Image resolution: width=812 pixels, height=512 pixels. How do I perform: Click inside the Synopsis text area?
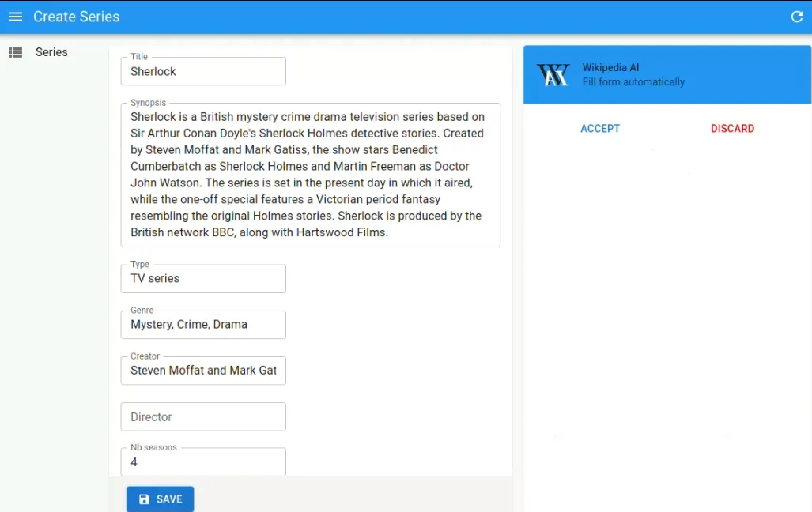pos(310,175)
